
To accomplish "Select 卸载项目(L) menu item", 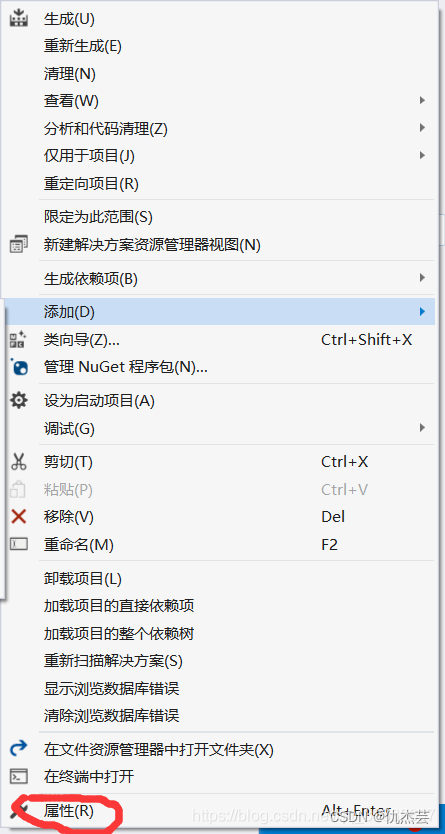I will (83, 578).
